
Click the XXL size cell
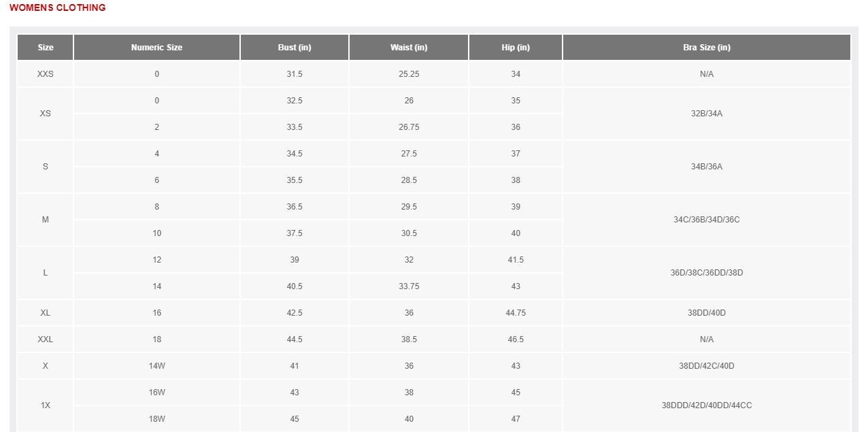[46, 339]
